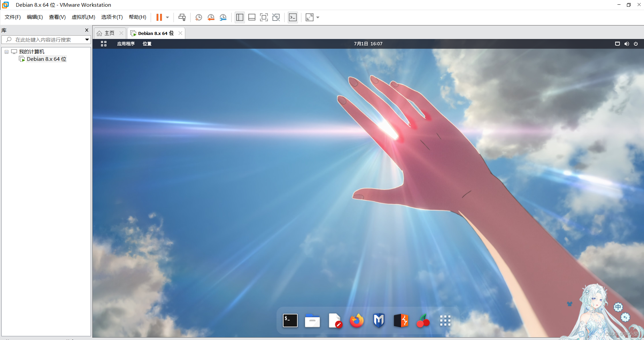This screenshot has height=340, width=644.
Task: Collapse the 我的计算机 tree node
Action: tap(6, 52)
